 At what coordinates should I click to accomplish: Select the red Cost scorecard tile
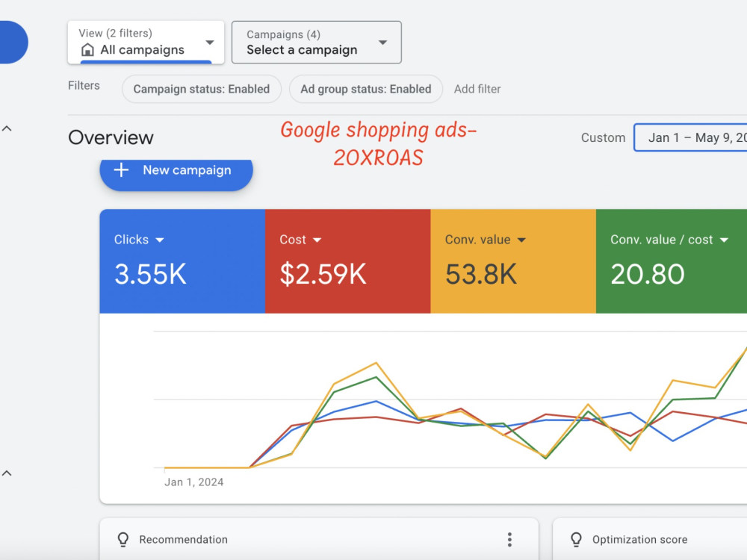(x=348, y=261)
